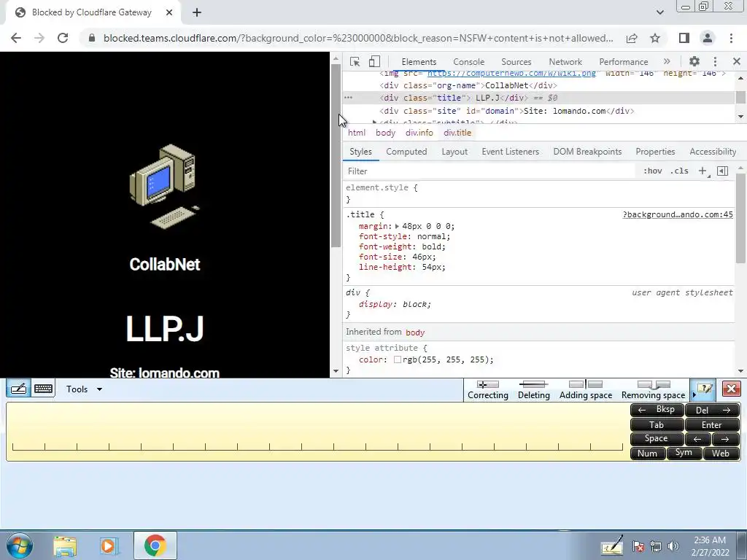Select the body breadcrumb

[385, 133]
